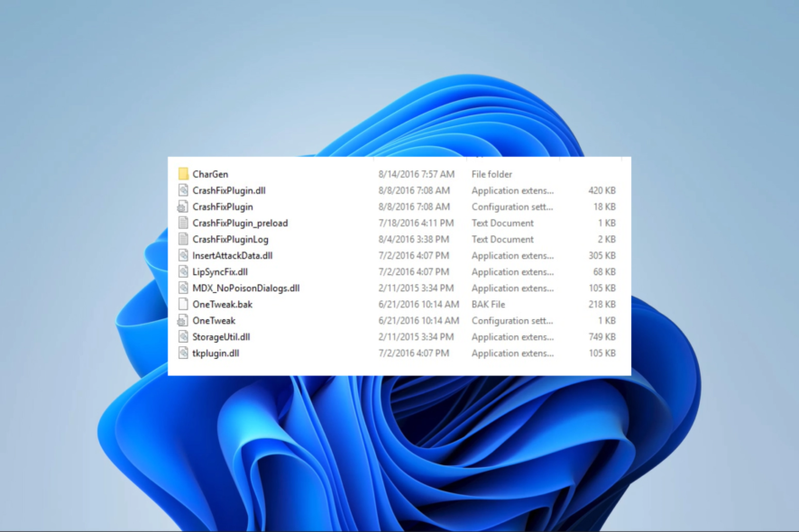
Task: Click the 8/14/2016 7:57 AM date cell
Action: [x=417, y=174]
